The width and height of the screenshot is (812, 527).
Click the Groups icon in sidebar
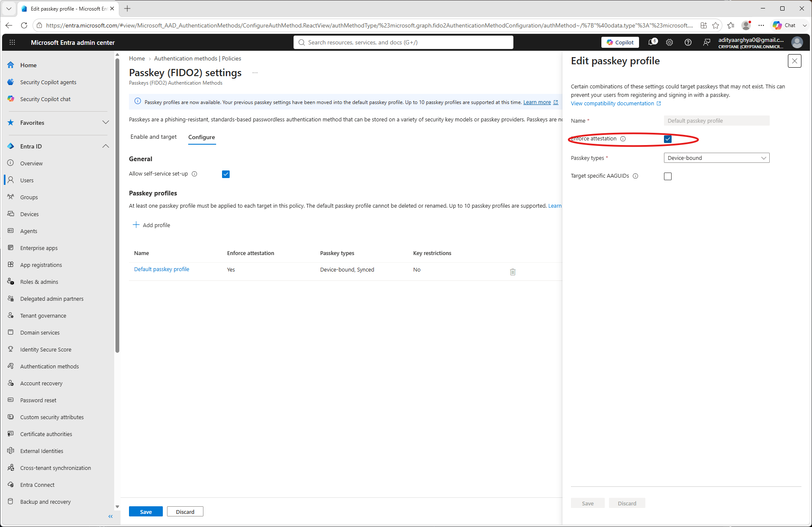[11, 197]
